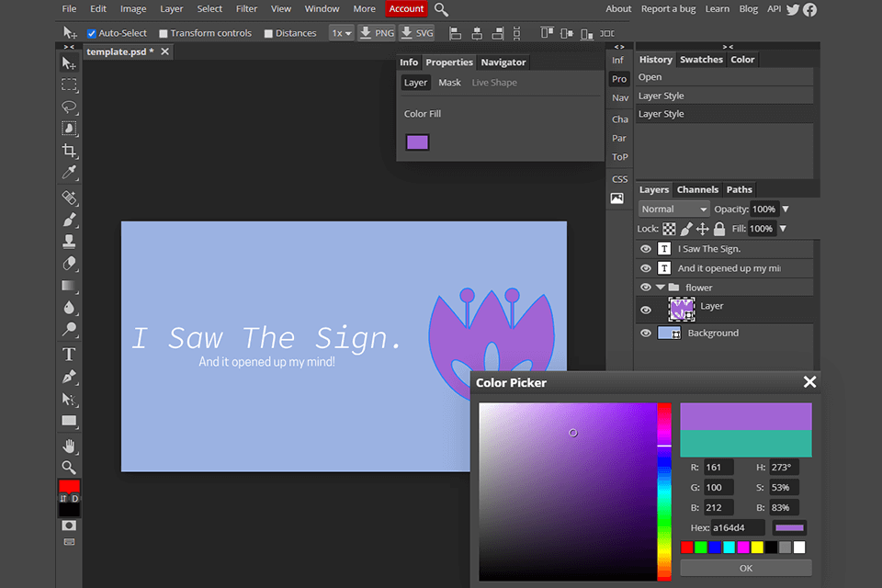Select the Pen tool

(x=69, y=377)
